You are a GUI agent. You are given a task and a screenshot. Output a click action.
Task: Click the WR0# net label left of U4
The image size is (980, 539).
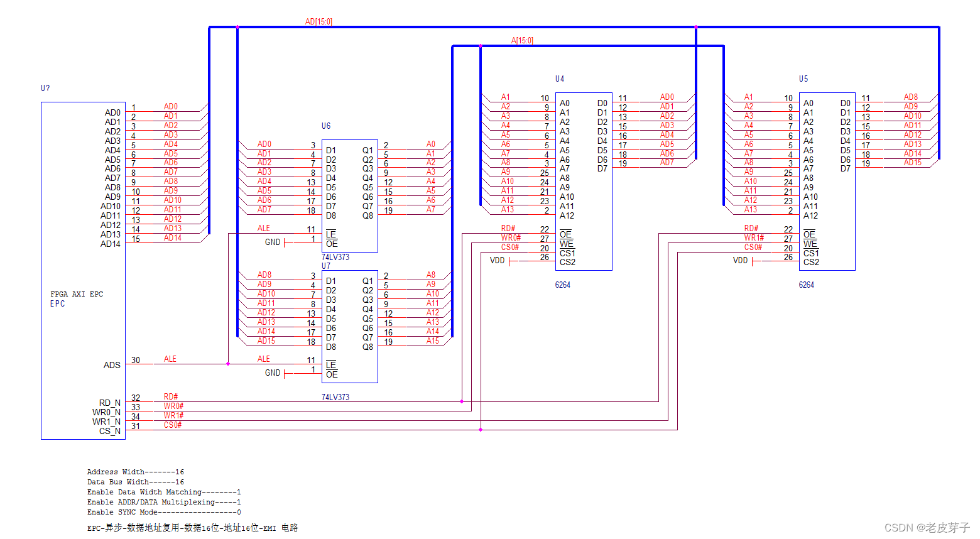pos(511,237)
